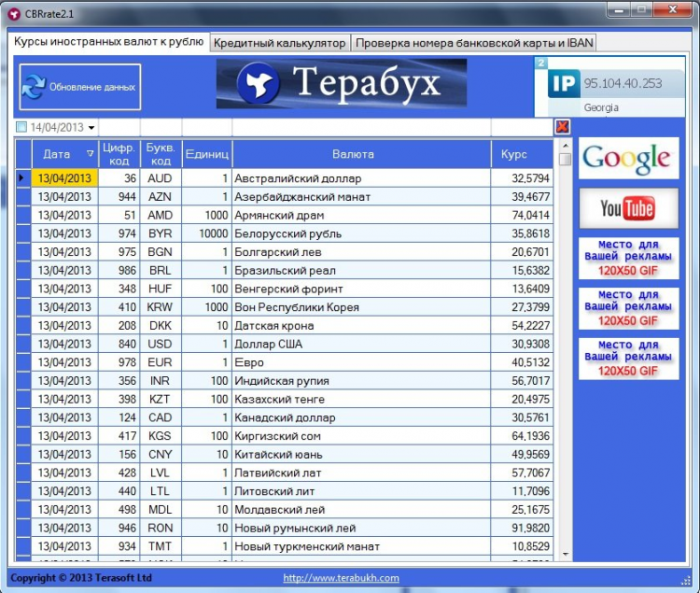
Task: Click the Курс column header
Action: pyautogui.click(x=522, y=154)
